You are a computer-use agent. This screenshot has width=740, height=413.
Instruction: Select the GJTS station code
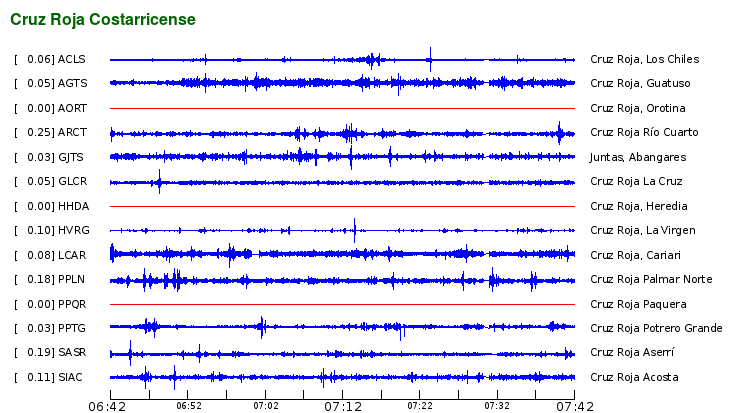(x=71, y=157)
